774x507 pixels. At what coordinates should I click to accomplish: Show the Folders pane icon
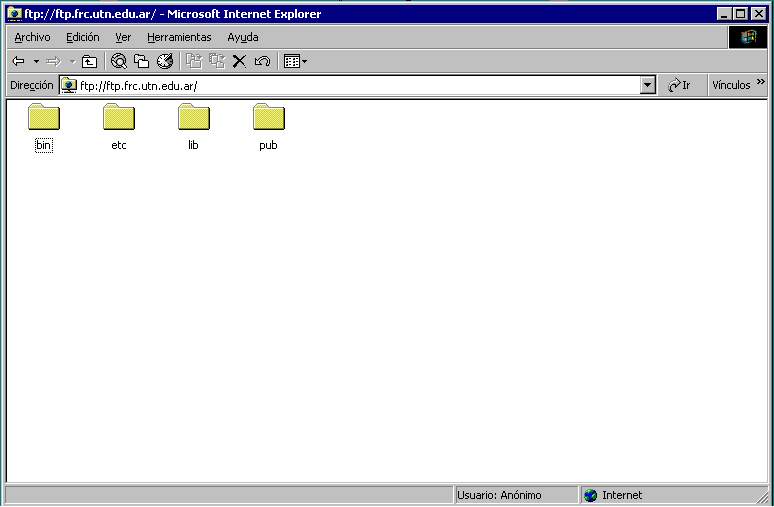[142, 61]
